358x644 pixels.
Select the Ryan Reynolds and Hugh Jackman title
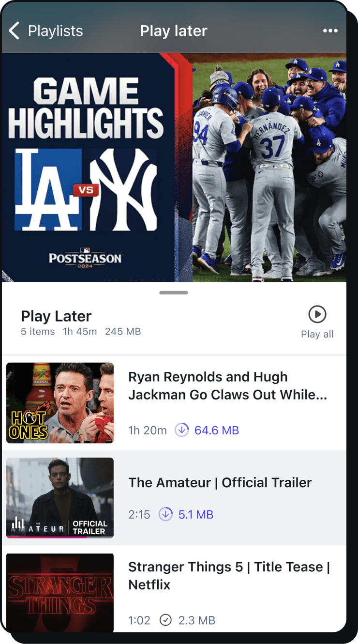(x=228, y=386)
